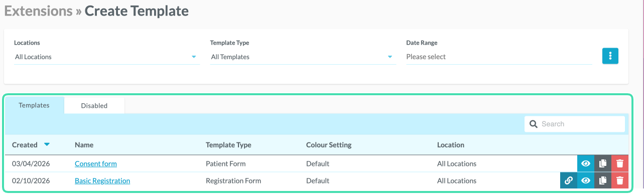The image size is (644, 194).
Task: Click the Location column header
Action: click(451, 145)
